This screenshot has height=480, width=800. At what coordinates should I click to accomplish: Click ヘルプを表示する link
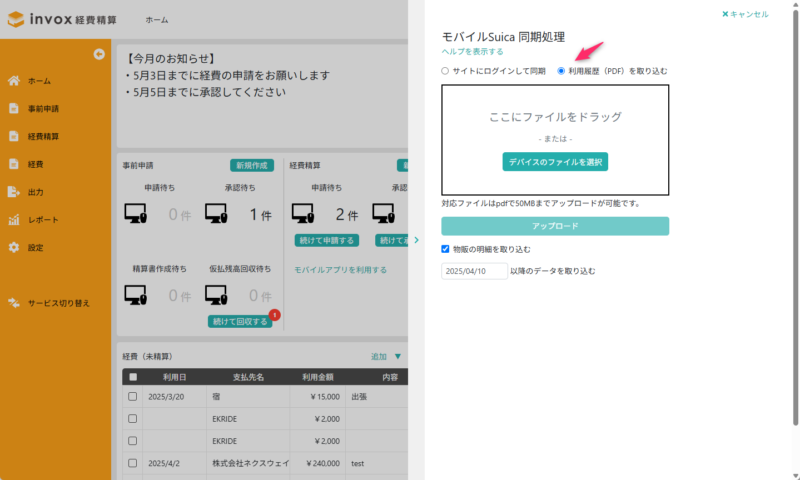[x=472, y=52]
